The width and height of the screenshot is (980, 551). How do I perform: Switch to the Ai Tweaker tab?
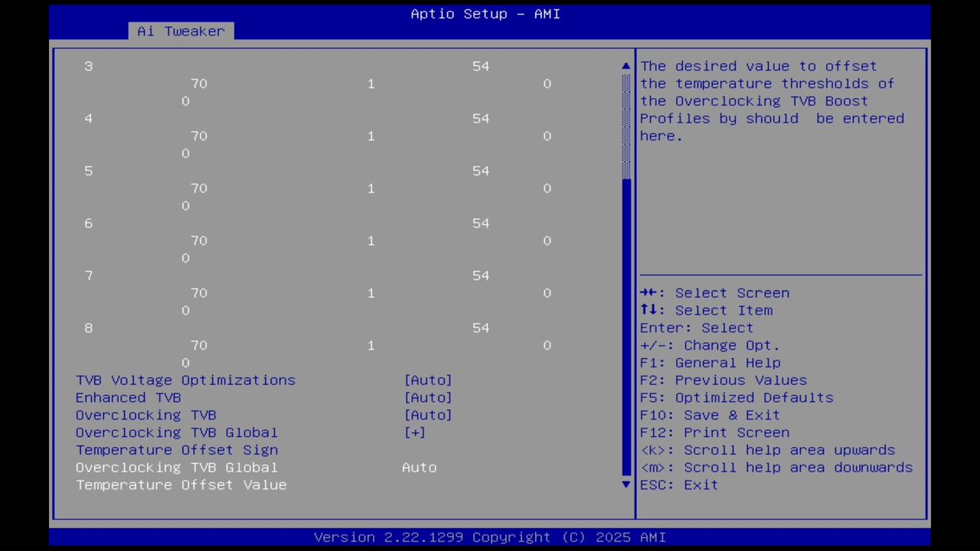[x=181, y=31]
